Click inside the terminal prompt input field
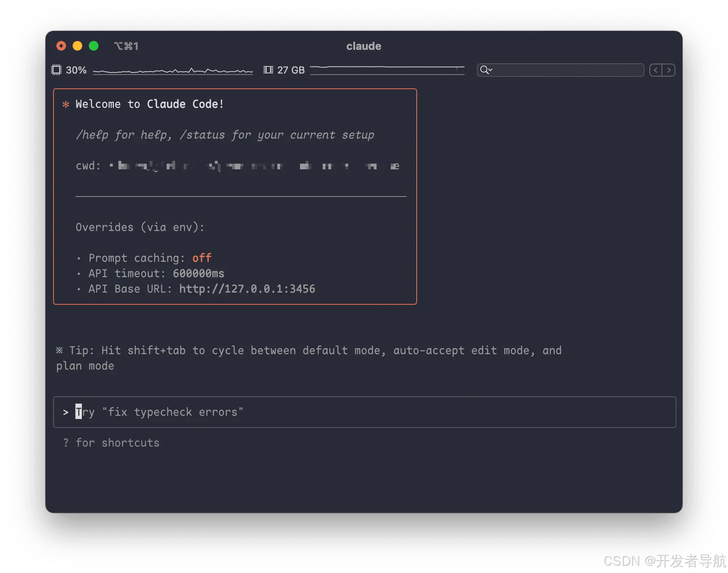Viewport: 728px width, 573px height. (x=284, y=412)
